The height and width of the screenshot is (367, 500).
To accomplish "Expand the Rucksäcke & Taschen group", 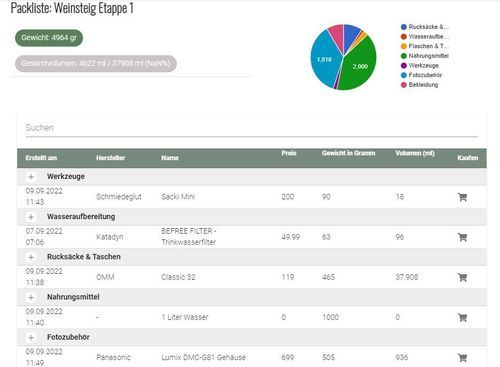I will [x=31, y=257].
